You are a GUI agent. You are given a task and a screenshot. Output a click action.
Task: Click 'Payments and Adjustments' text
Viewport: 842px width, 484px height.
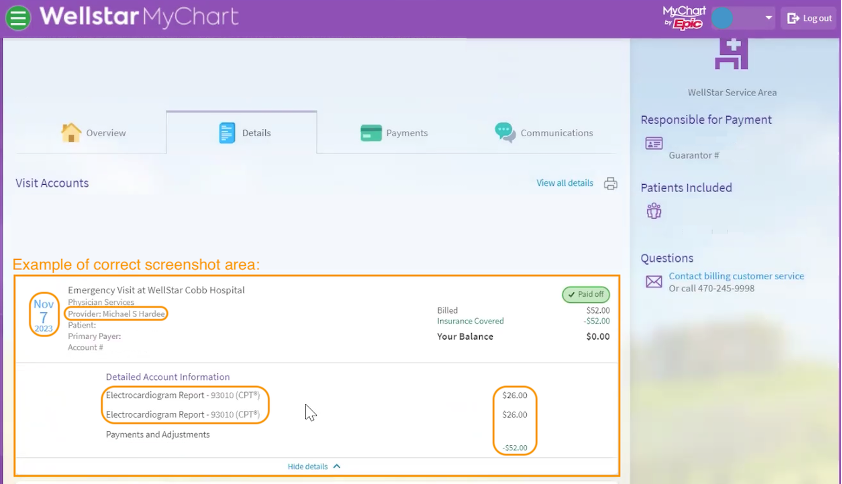(158, 435)
